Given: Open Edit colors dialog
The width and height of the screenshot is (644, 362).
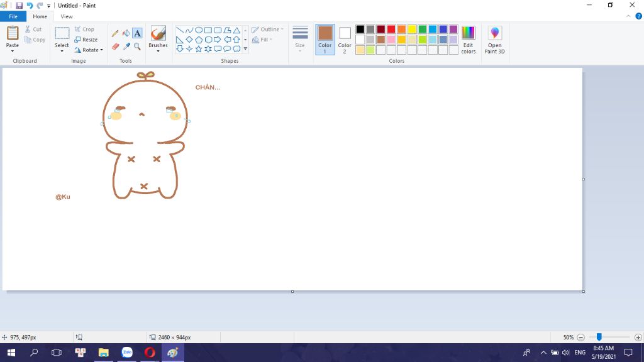Looking at the screenshot, I should click(468, 40).
